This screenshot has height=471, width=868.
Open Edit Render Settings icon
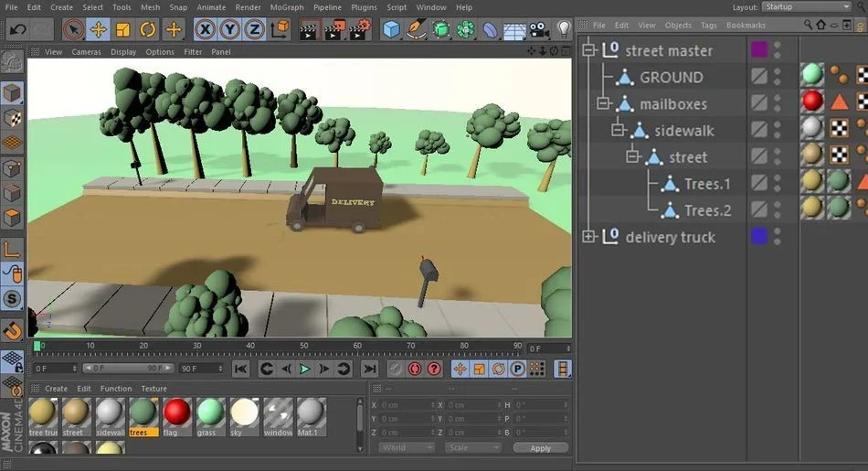361,29
